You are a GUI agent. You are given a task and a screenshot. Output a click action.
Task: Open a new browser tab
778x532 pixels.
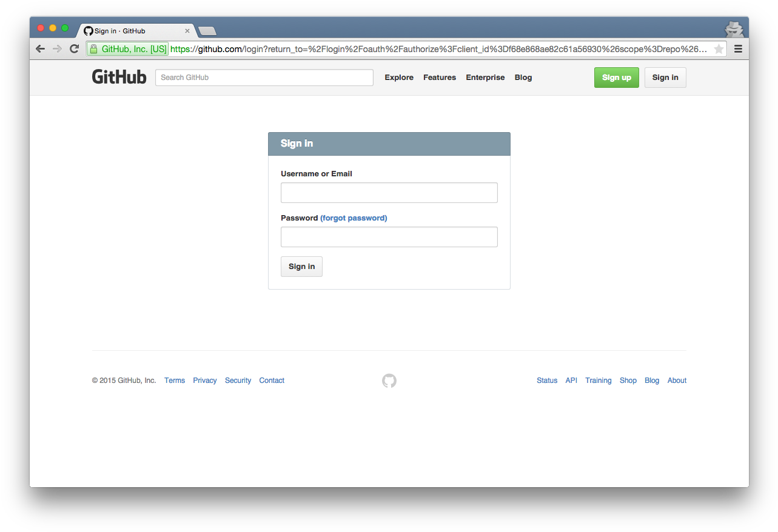coord(207,31)
